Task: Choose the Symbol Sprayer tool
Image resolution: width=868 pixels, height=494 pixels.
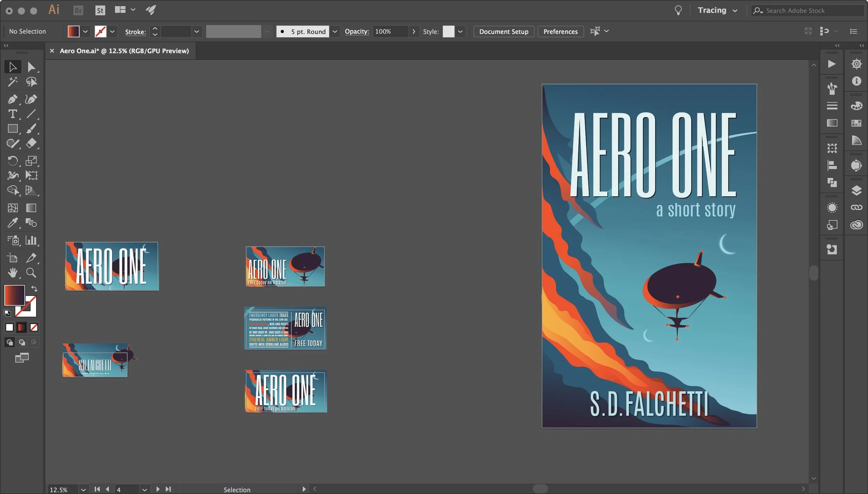Action: point(13,240)
